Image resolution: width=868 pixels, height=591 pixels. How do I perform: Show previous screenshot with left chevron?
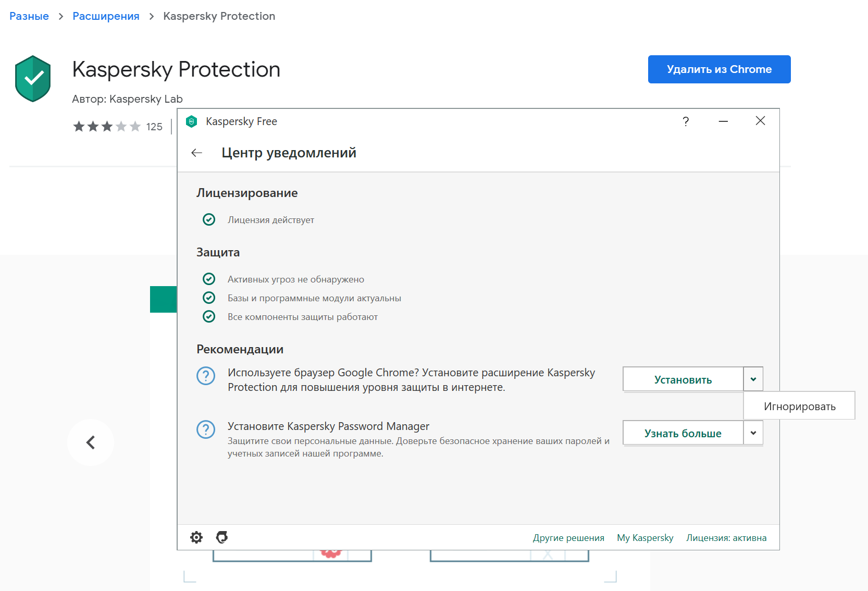tap(91, 442)
